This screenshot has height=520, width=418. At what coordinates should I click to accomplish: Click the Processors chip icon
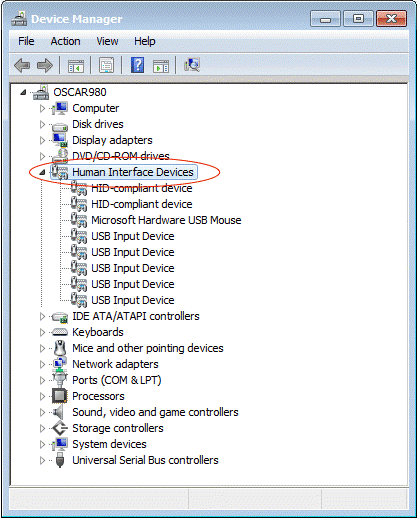60,396
